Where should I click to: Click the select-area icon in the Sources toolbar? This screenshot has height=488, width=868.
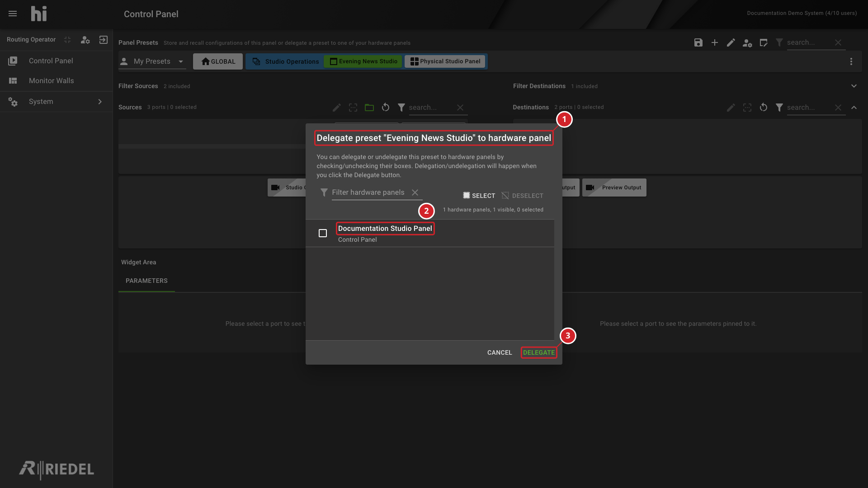pos(353,108)
